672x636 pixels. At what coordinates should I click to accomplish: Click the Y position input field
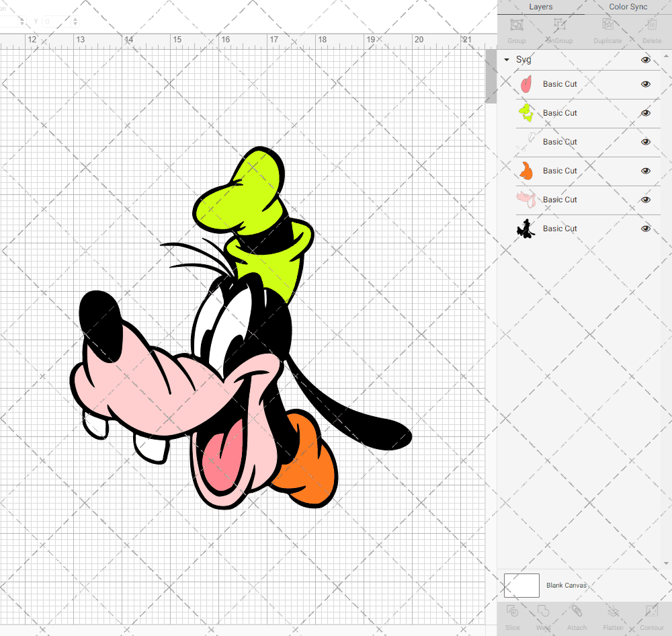click(56, 22)
